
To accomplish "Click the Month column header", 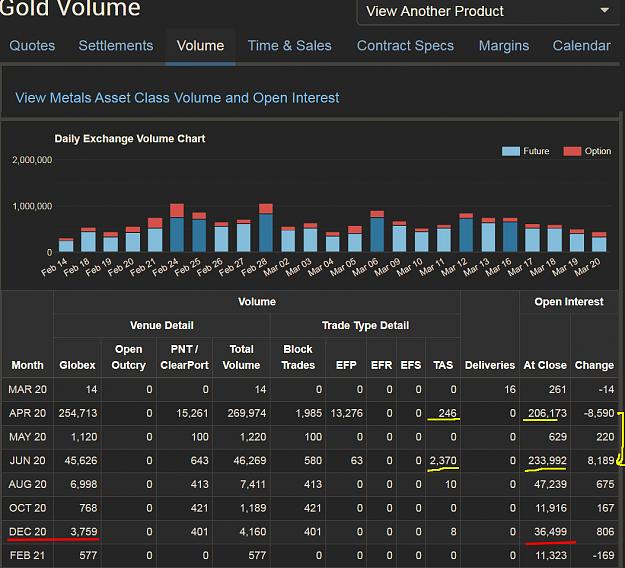I will point(27,365).
